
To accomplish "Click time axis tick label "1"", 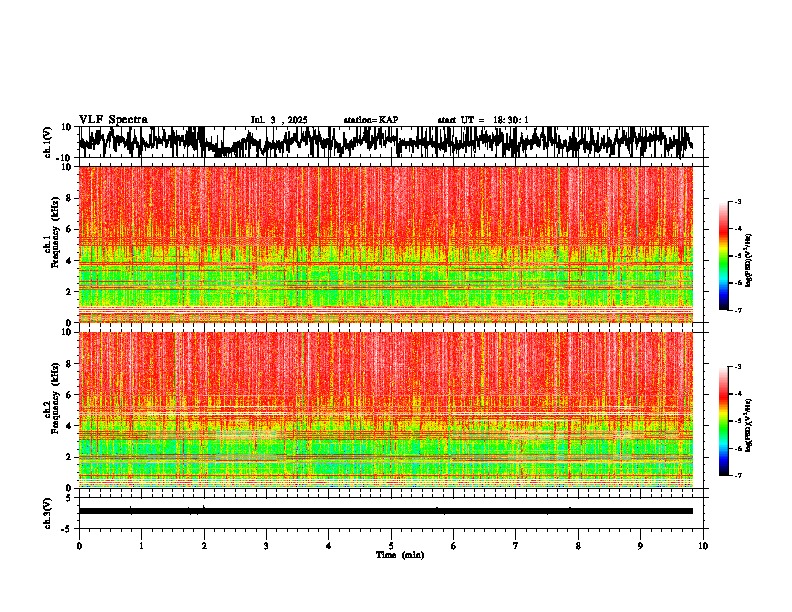I will click(141, 546).
